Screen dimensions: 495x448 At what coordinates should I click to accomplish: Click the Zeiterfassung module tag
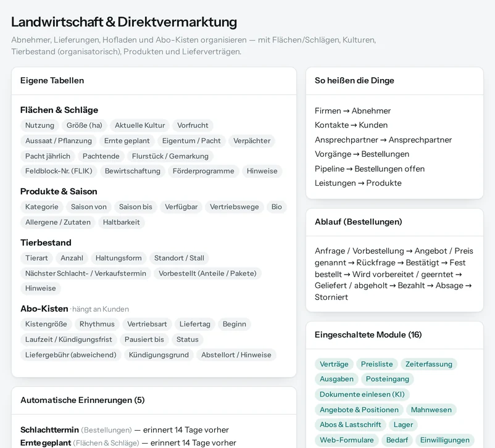(x=429, y=364)
